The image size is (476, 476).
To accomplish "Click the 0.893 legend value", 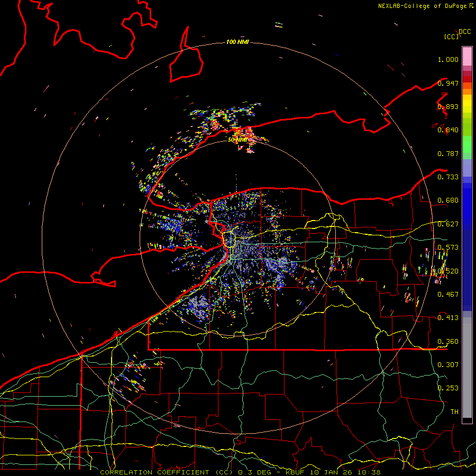I will tap(448, 106).
